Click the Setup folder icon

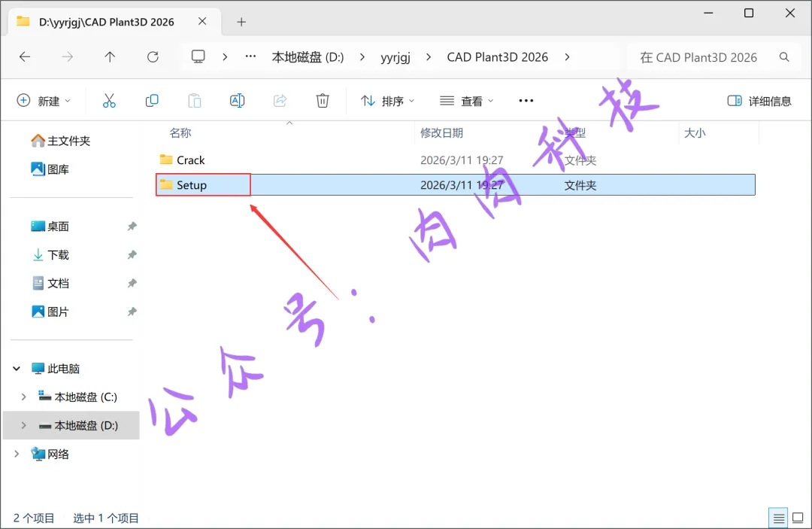(x=166, y=184)
